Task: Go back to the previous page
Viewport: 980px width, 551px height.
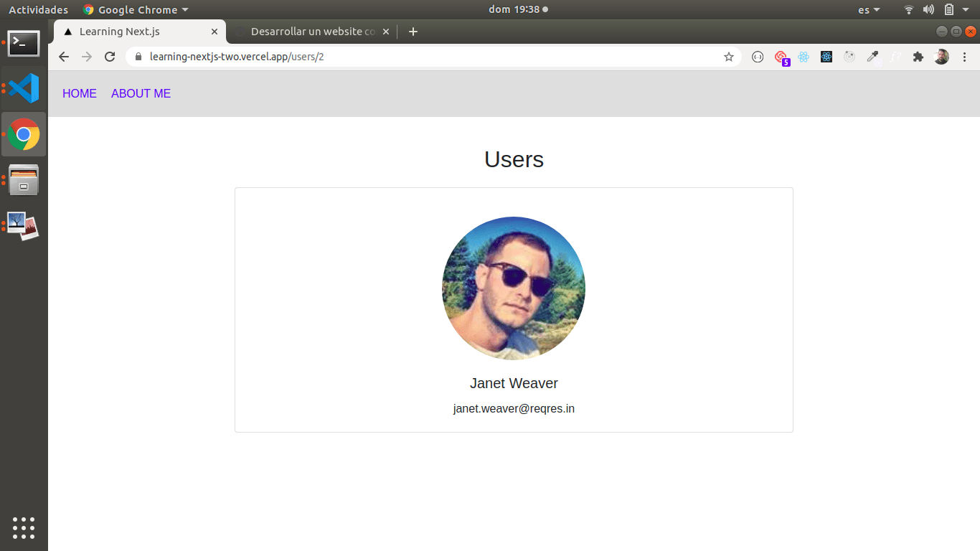Action: point(64,57)
